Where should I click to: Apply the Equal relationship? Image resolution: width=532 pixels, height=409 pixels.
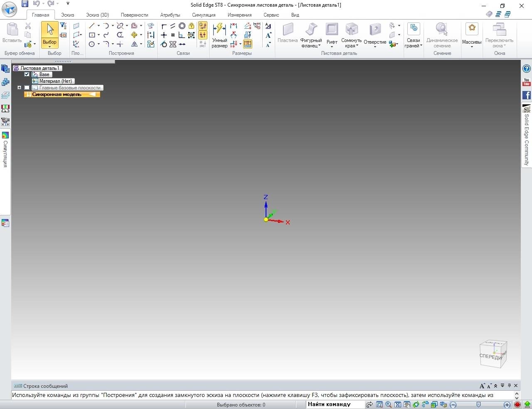pos(173,35)
